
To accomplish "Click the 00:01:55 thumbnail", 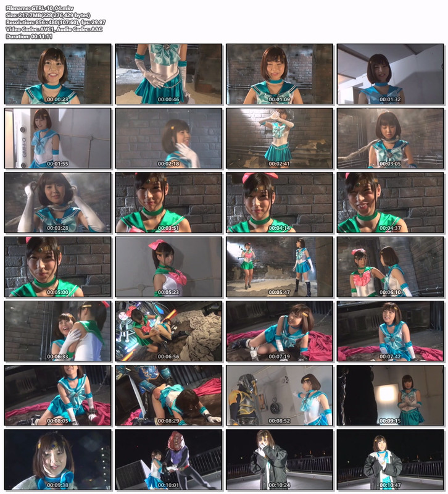I will pos(57,138).
